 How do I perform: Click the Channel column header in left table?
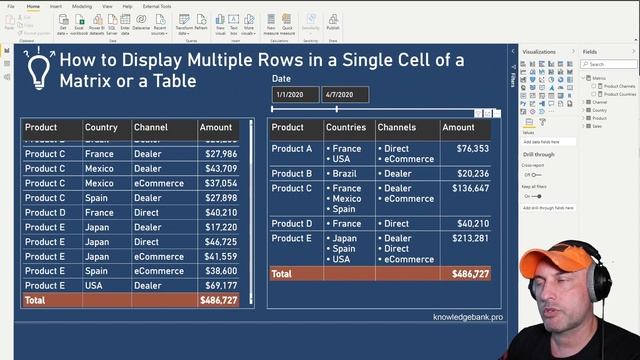(x=151, y=127)
